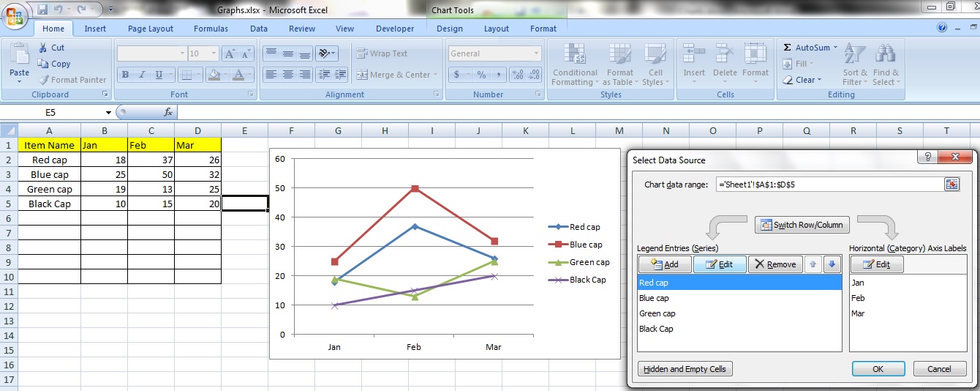Toggle Wrap Text option
This screenshot has width=980, height=391.
tap(382, 53)
